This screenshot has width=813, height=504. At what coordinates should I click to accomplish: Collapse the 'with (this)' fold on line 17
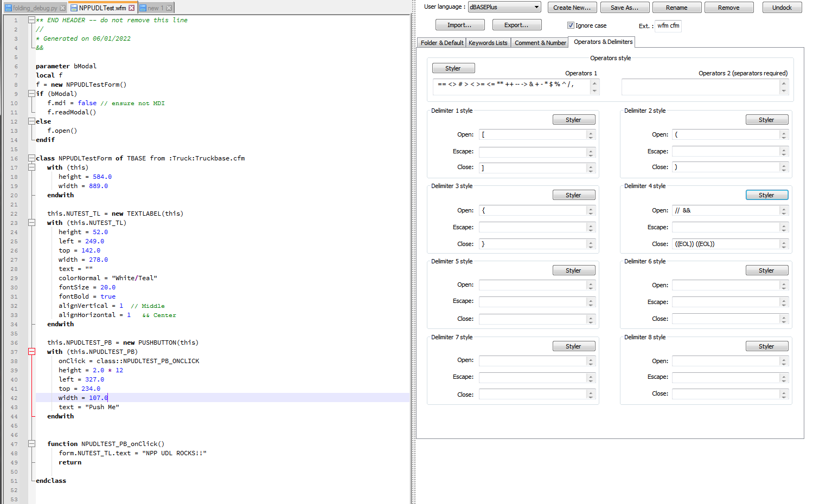[31, 167]
